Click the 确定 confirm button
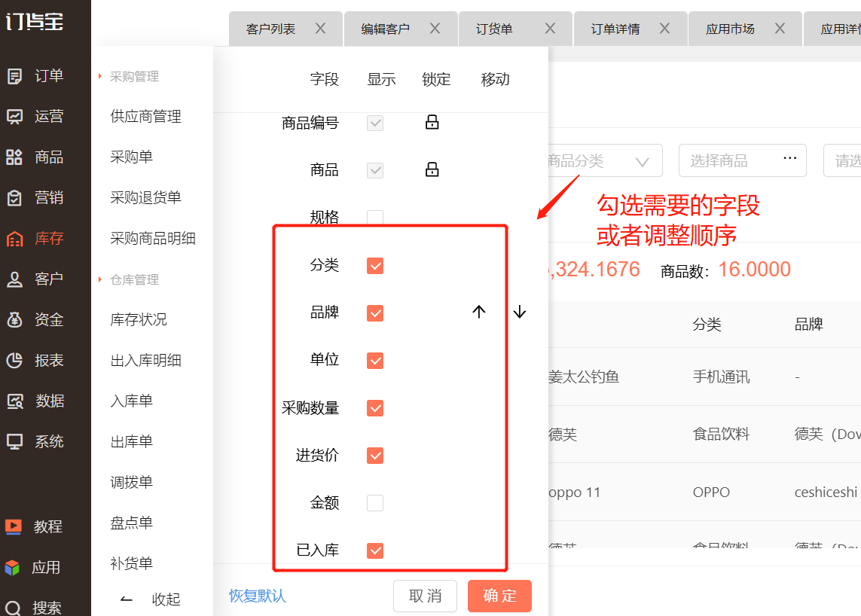Screen dimensions: 861x616 (x=499, y=596)
